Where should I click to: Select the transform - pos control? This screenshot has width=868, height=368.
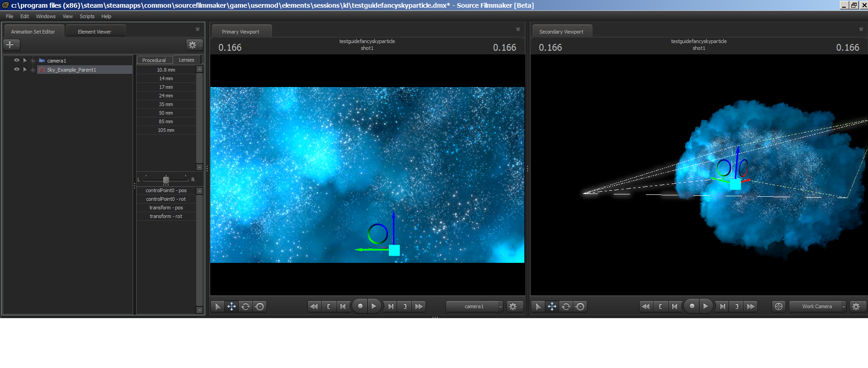point(166,208)
